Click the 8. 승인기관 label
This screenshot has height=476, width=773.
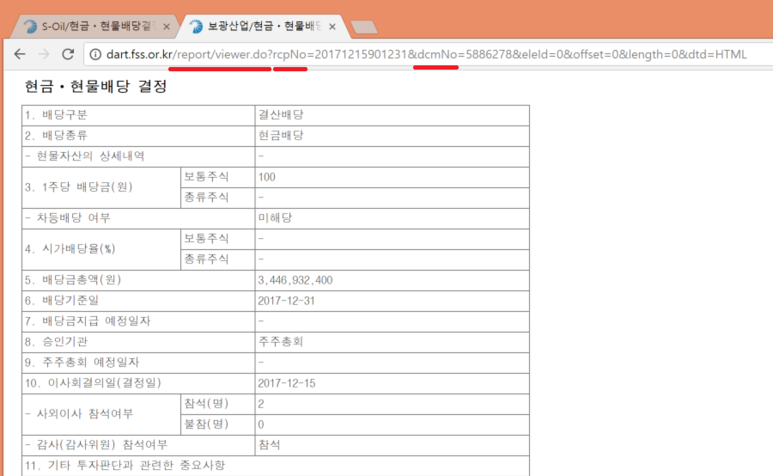pos(56,341)
